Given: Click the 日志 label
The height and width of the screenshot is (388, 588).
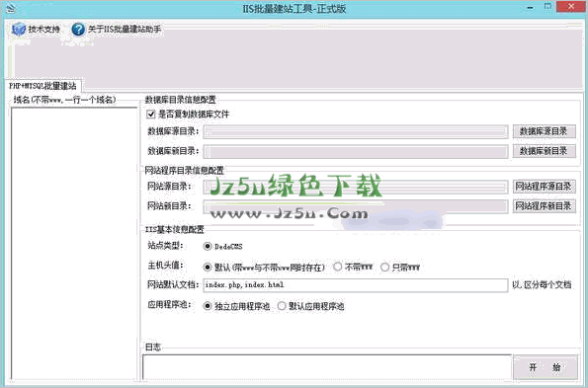Looking at the screenshot, I should [x=153, y=348].
